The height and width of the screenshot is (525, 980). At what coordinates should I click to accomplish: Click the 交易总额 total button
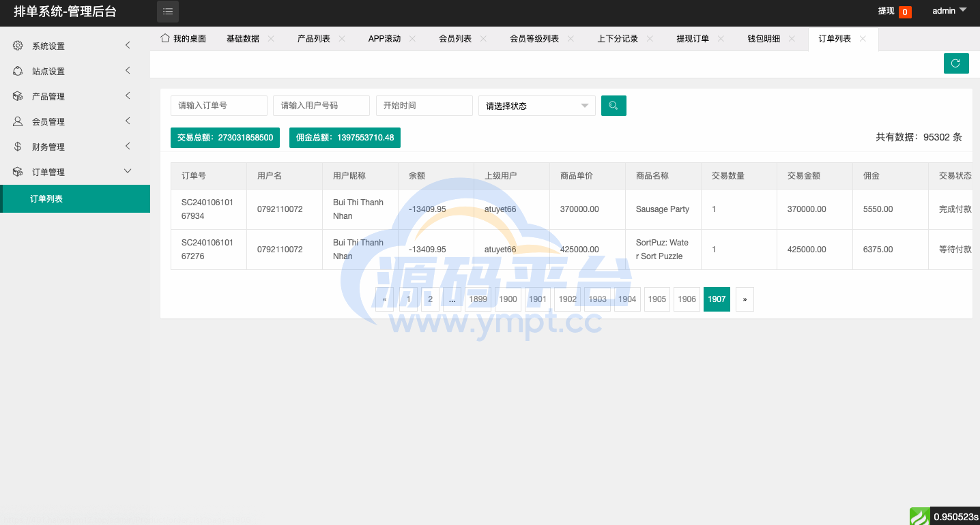point(225,138)
